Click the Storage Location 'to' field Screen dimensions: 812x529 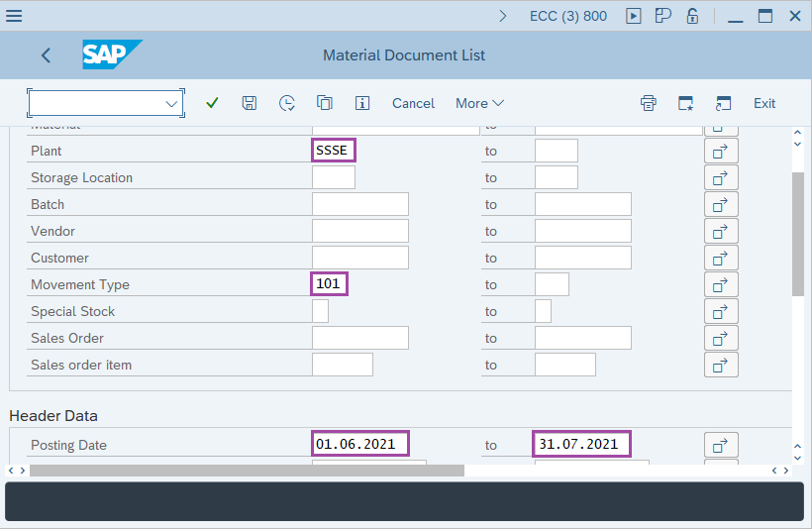(x=557, y=177)
